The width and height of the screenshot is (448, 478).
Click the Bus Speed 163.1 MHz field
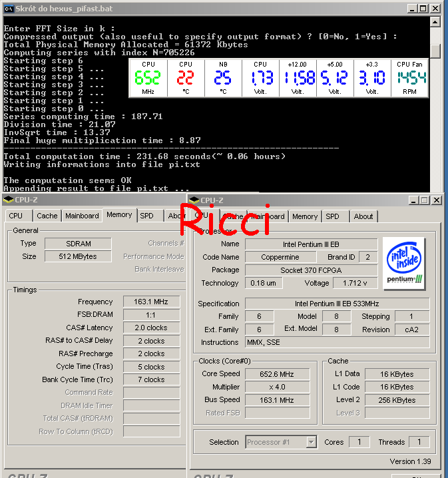(277, 400)
